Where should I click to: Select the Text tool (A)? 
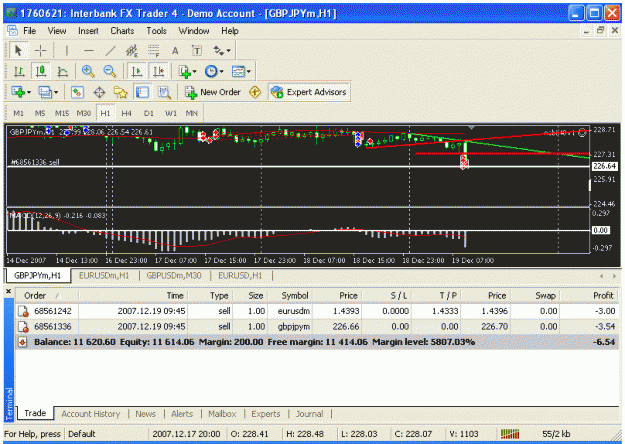click(x=175, y=51)
